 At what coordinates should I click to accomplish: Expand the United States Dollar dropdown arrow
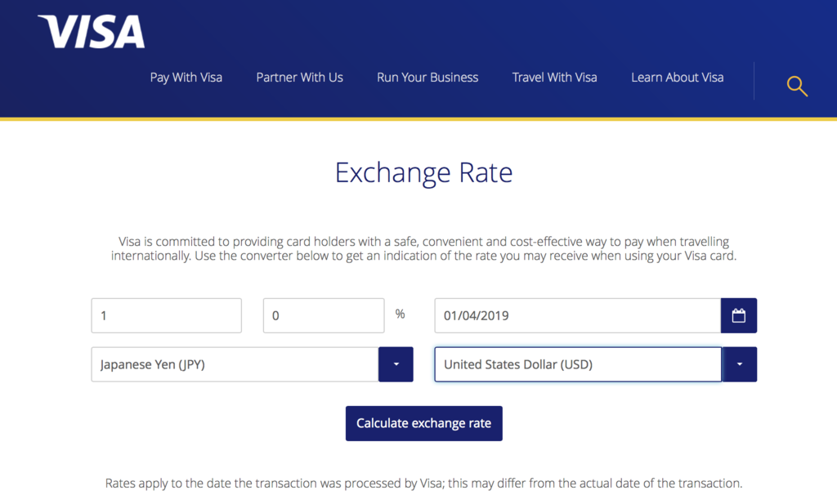[739, 364]
